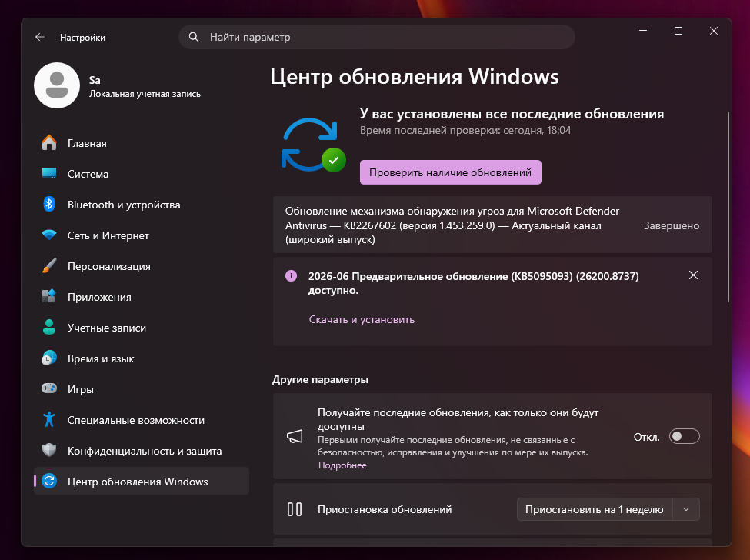The image size is (750, 560).
Task: Click the Персонализация paintbrush icon
Action: pyautogui.click(x=48, y=266)
